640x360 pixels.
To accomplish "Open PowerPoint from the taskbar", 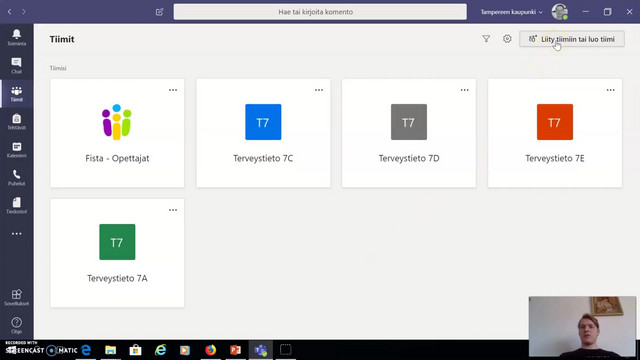I will (x=236, y=350).
